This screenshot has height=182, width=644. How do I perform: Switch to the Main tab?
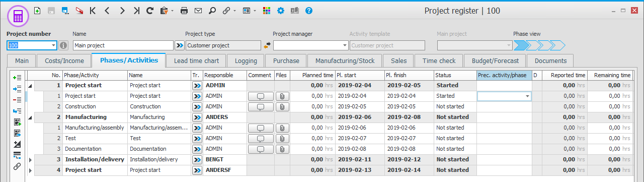click(22, 61)
